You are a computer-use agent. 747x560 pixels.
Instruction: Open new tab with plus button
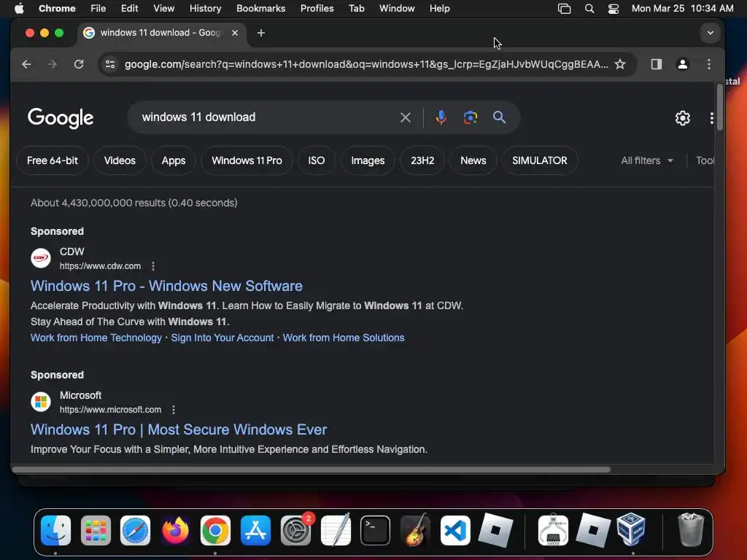click(x=260, y=33)
